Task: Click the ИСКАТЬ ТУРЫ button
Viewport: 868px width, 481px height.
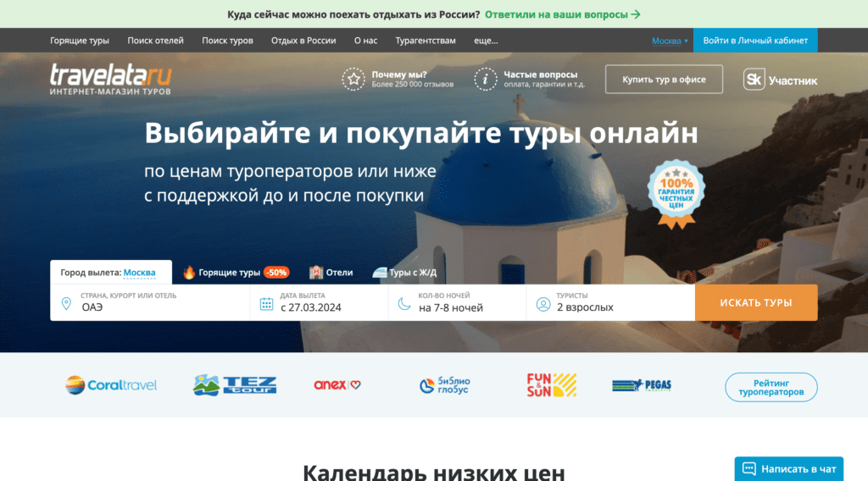Action: (x=756, y=302)
